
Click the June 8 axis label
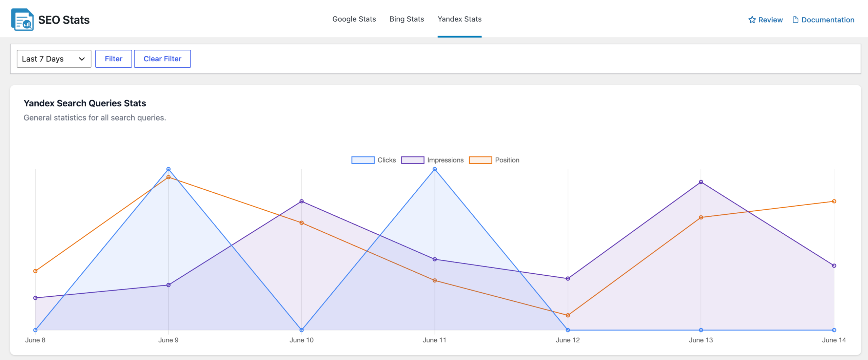35,340
